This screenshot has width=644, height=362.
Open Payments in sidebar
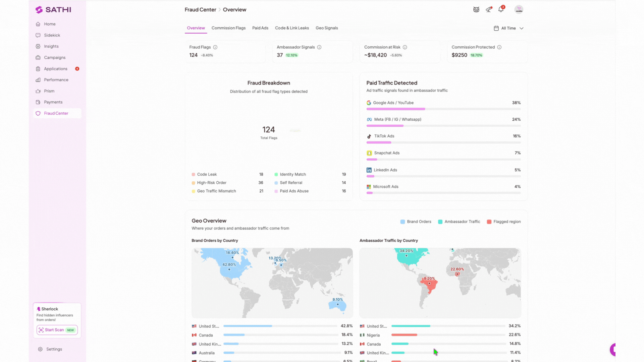click(x=53, y=102)
